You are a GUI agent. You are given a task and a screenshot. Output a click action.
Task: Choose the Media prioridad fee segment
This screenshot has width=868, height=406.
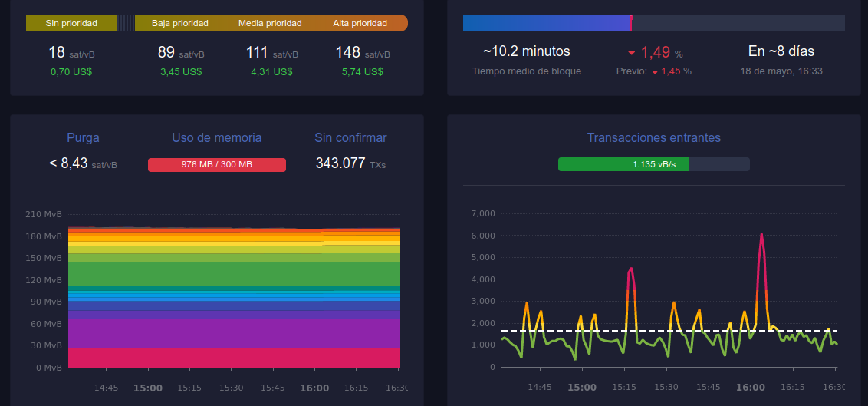click(270, 23)
